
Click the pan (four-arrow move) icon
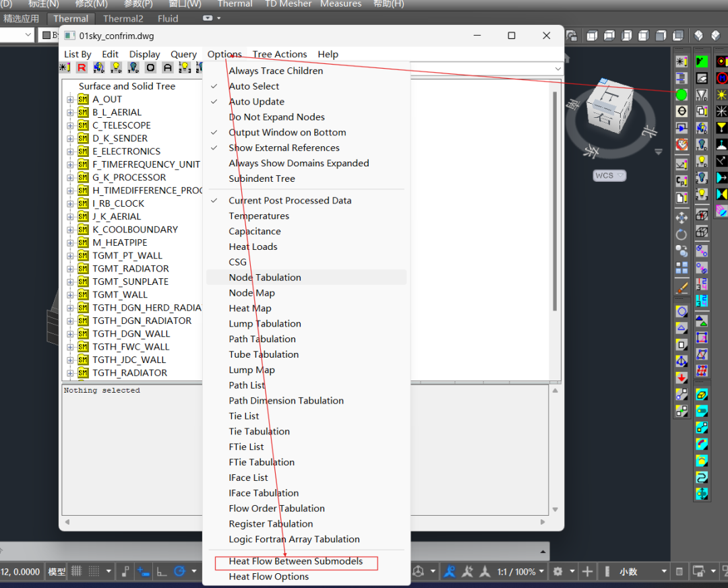tap(681, 218)
